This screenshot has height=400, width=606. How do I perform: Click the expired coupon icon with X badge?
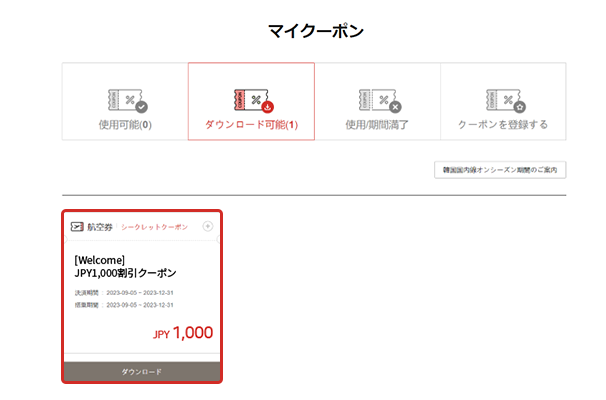pyautogui.click(x=378, y=100)
